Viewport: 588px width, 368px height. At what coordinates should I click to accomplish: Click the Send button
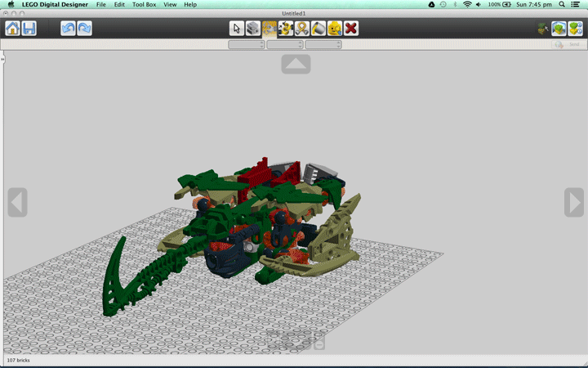point(568,44)
